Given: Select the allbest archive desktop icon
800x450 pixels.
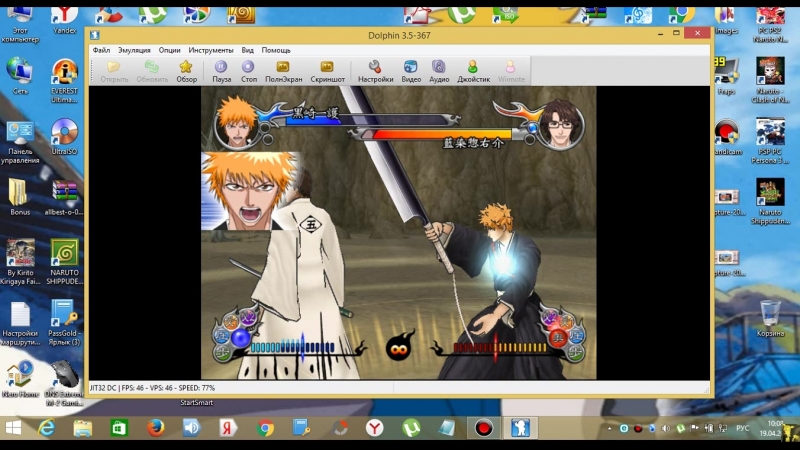Looking at the screenshot, I should (64, 197).
